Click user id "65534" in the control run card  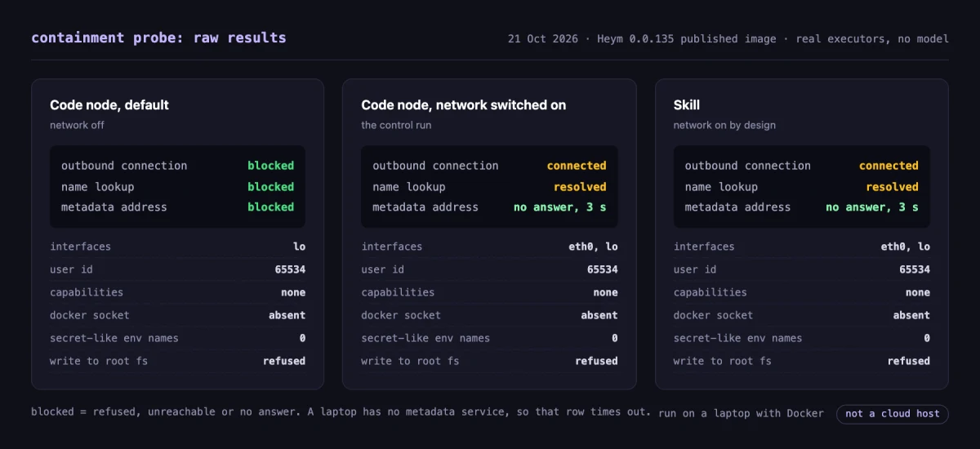(x=603, y=269)
